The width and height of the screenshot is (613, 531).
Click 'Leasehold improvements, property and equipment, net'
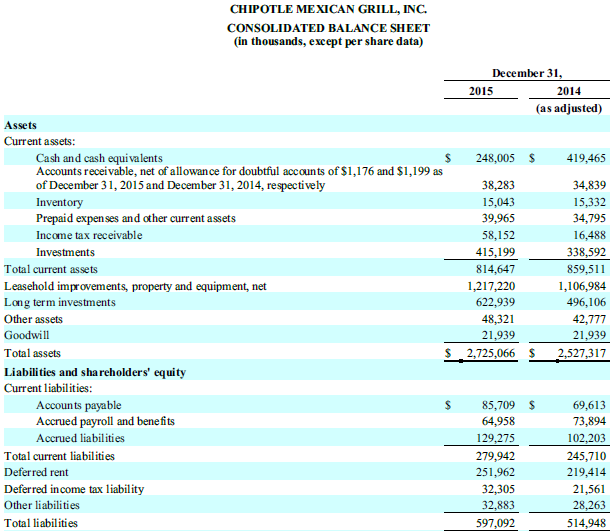click(x=135, y=286)
